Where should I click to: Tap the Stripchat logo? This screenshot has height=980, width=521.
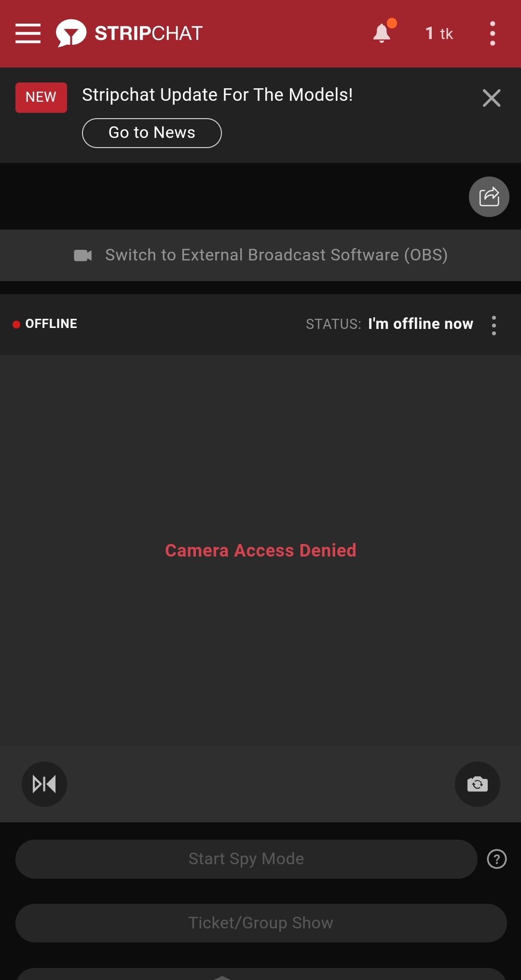point(129,33)
